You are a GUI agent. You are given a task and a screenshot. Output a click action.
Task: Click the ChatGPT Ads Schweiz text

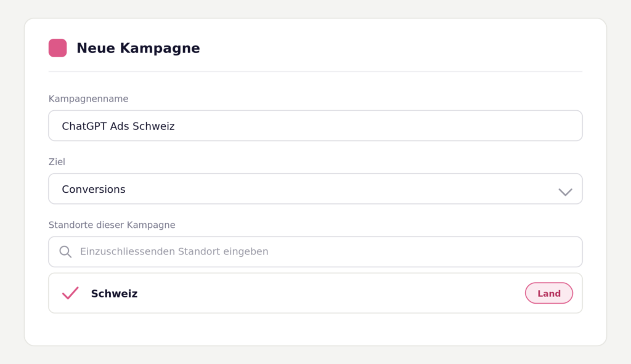point(118,126)
